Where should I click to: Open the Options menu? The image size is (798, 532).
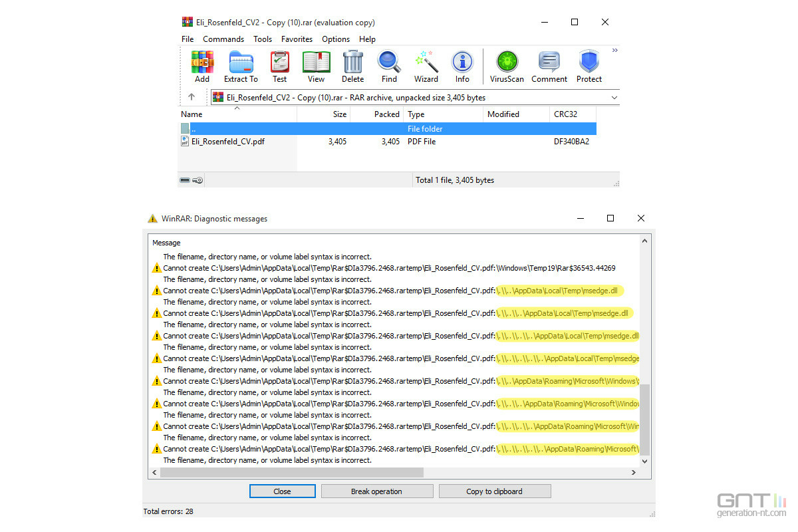(x=336, y=39)
